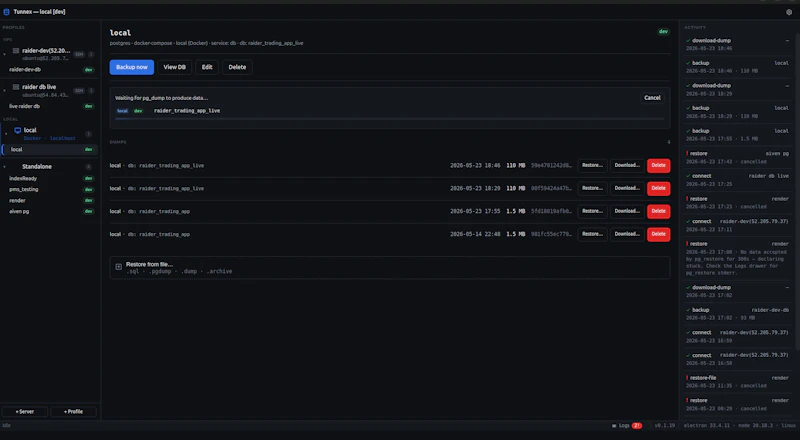Open the Logs drawer
This screenshot has width=800, height=440.
coord(627,425)
